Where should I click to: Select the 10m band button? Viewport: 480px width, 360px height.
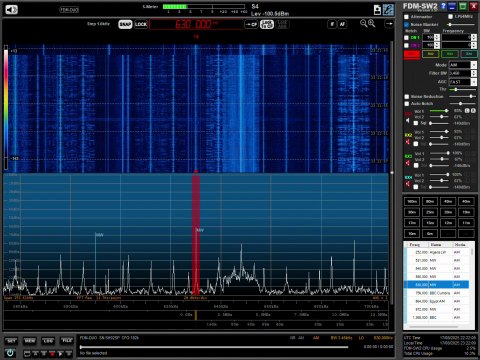click(412, 233)
